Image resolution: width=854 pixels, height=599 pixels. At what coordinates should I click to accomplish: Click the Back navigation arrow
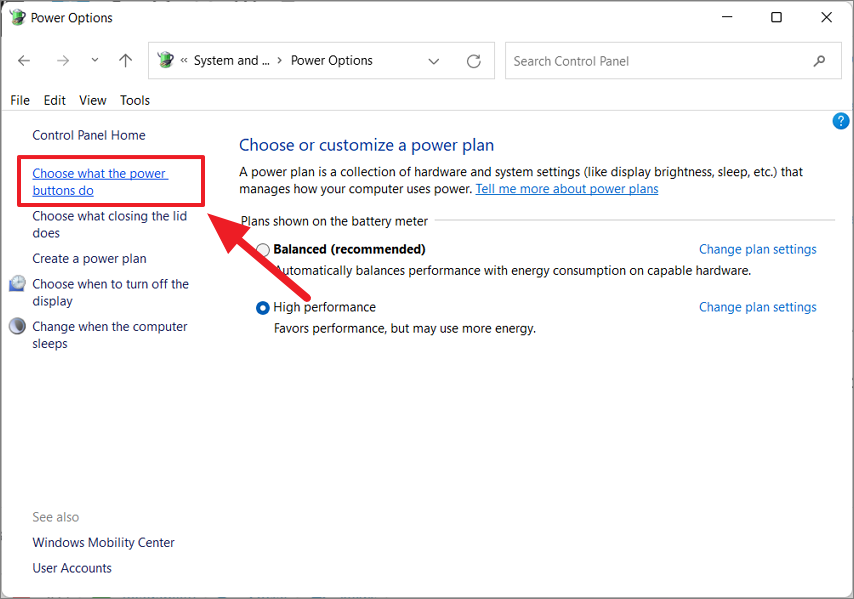point(24,60)
